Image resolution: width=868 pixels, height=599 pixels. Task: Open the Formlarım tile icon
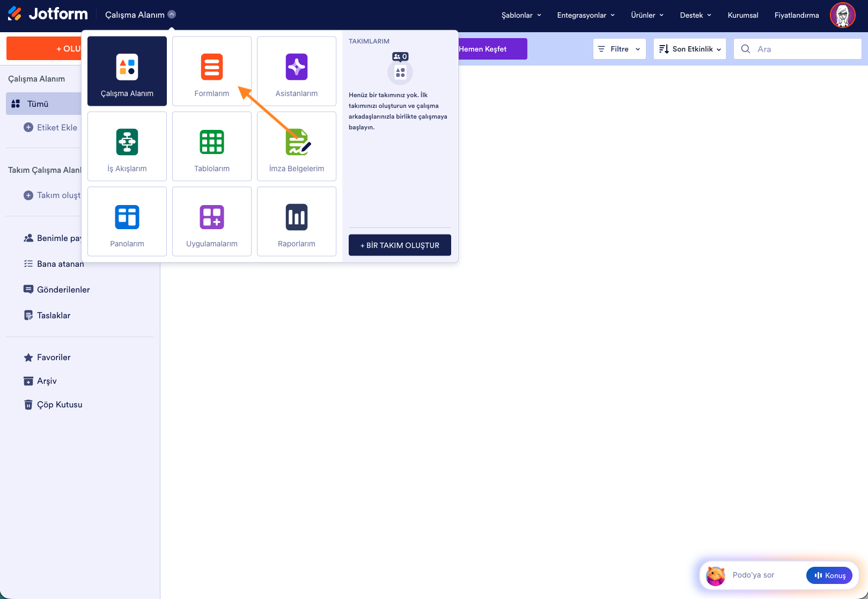click(x=212, y=67)
